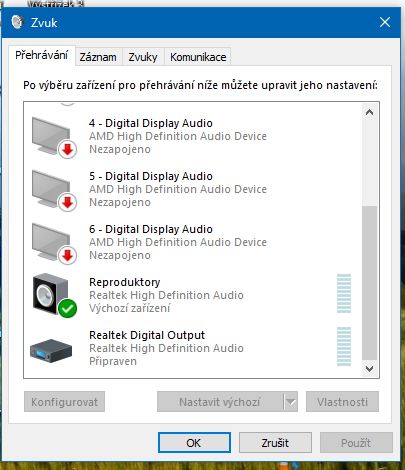The height and width of the screenshot is (470, 405).
Task: Click the scrollbar up arrow in device list
Action: coord(369,113)
